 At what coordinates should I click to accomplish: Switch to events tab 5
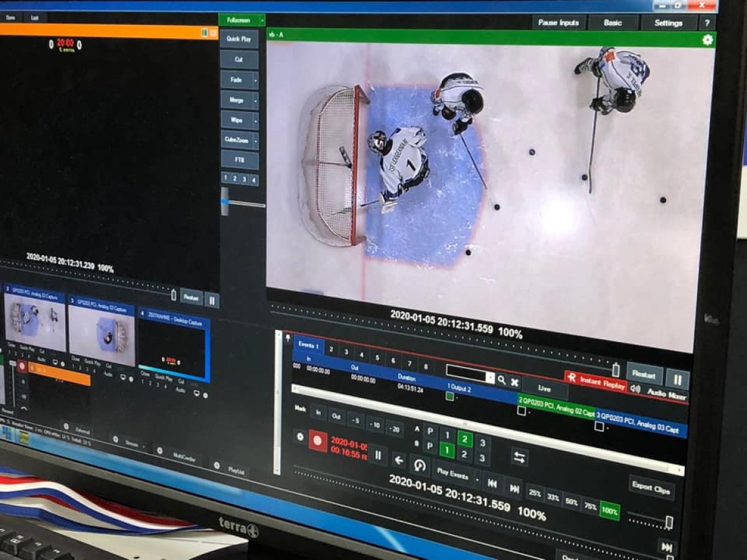[377, 357]
